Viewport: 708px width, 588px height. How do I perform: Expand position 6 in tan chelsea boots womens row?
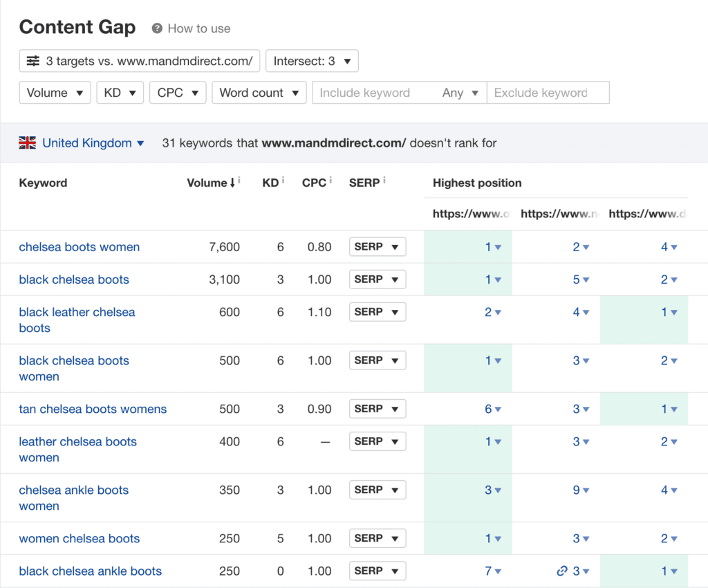[x=493, y=409]
